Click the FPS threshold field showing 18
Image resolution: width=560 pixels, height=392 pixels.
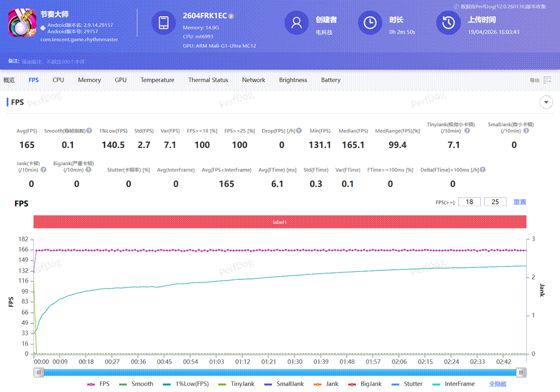pyautogui.click(x=469, y=202)
